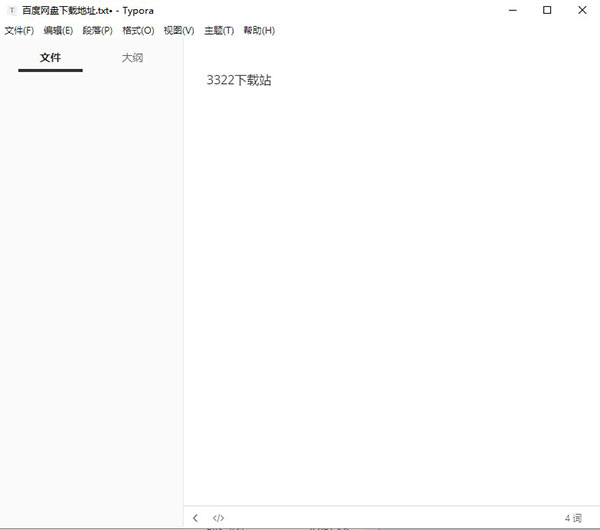
Task: Switch to the 文件 sidebar tab
Action: point(51,58)
